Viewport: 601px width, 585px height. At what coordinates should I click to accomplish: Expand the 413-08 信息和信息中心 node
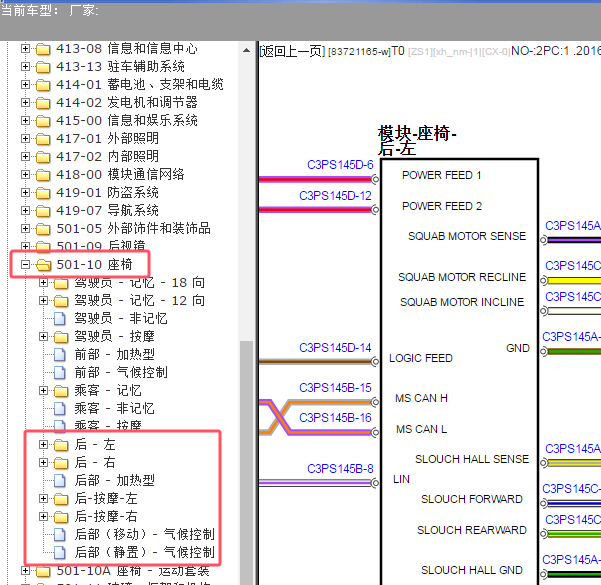(25, 49)
